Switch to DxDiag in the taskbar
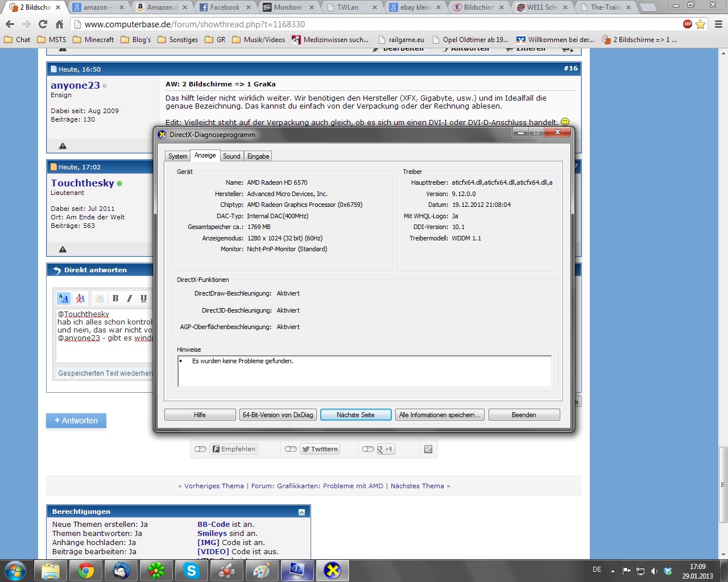Screen dimensions: 728x582 tap(332, 571)
